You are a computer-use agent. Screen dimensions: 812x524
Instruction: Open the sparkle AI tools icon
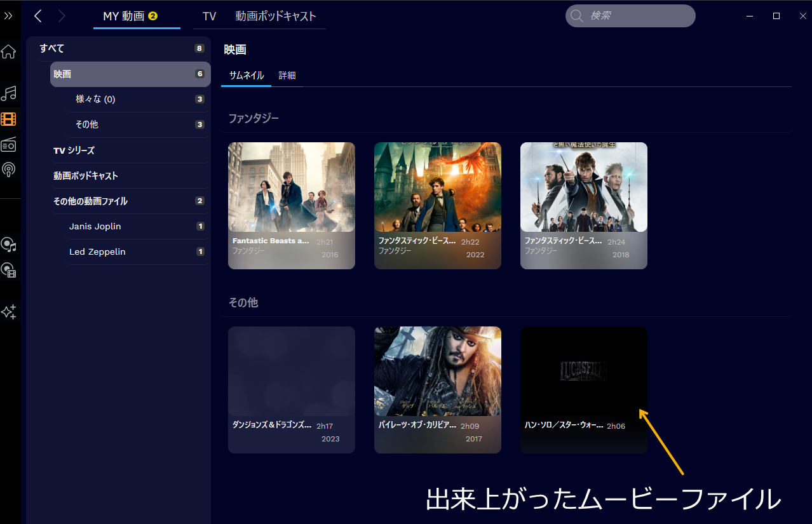coord(8,312)
